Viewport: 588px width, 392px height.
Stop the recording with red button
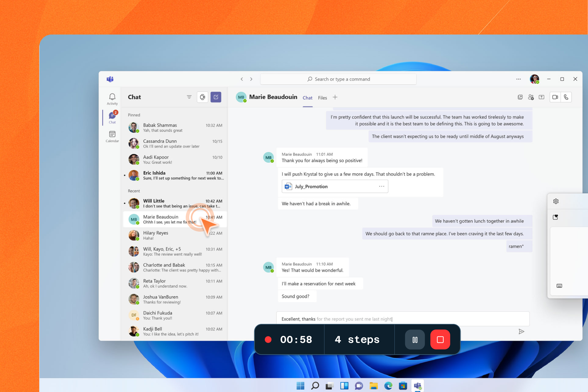(440, 340)
